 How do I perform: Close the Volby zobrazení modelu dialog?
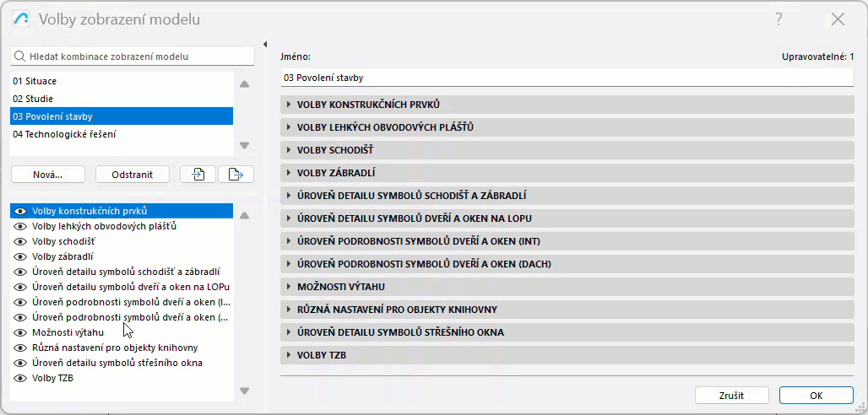[x=838, y=20]
